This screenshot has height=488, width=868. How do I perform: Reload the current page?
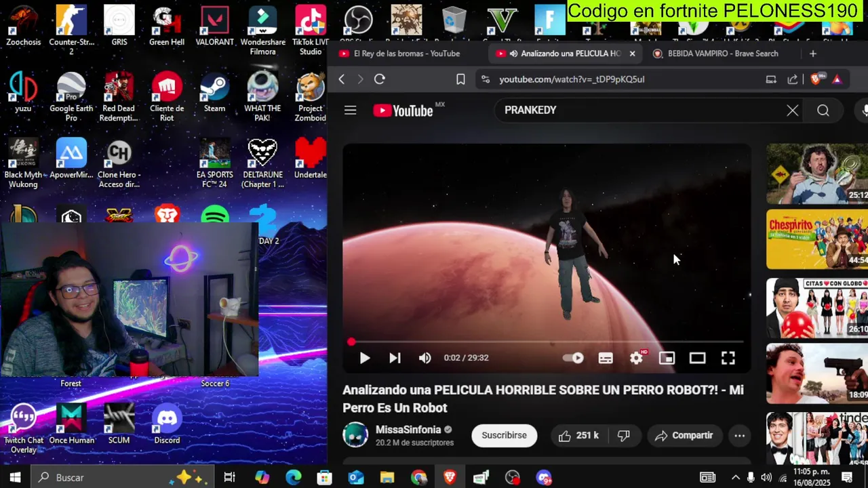point(380,79)
